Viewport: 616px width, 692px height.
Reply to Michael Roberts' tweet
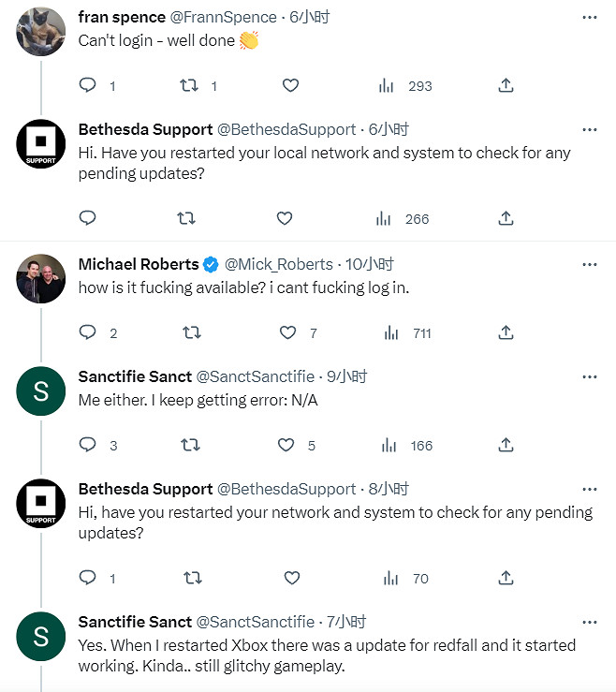(88, 332)
